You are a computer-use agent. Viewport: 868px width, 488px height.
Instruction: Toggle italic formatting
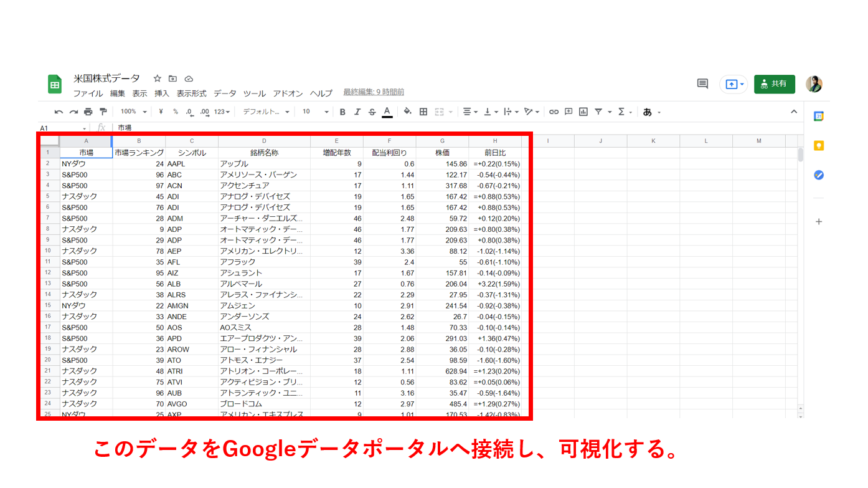point(357,112)
